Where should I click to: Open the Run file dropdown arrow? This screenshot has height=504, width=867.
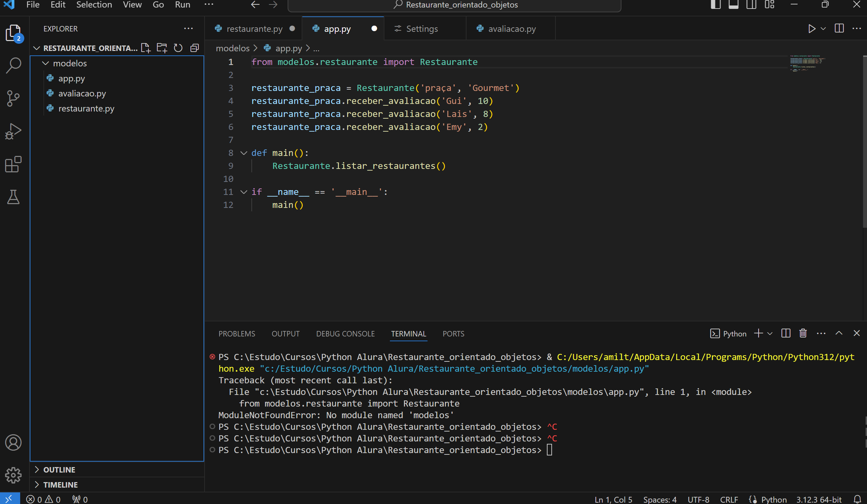[823, 29]
